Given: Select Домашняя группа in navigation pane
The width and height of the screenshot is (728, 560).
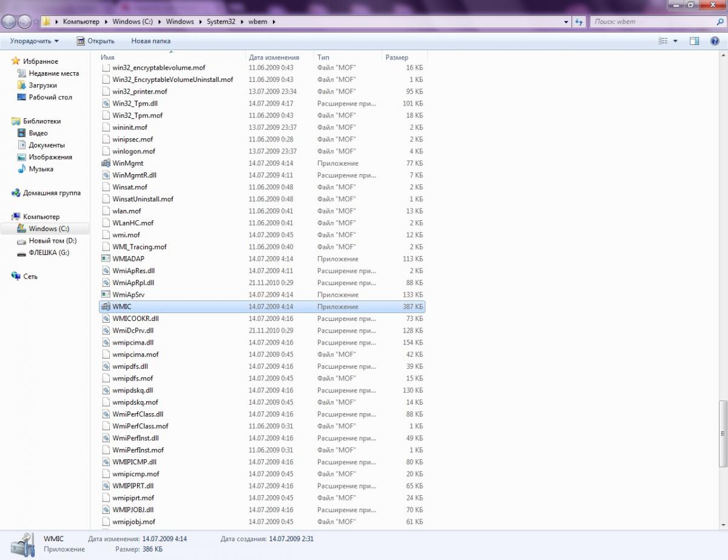Looking at the screenshot, I should click(52, 193).
